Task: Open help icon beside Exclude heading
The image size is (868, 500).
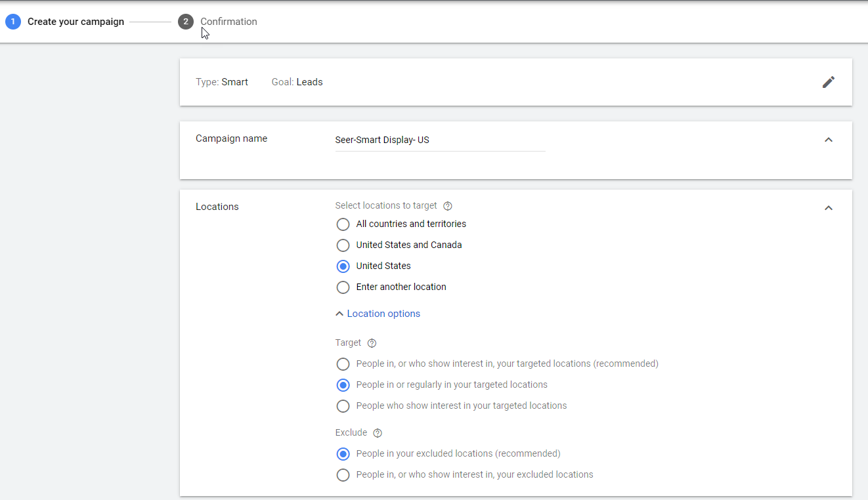Action: (x=377, y=433)
